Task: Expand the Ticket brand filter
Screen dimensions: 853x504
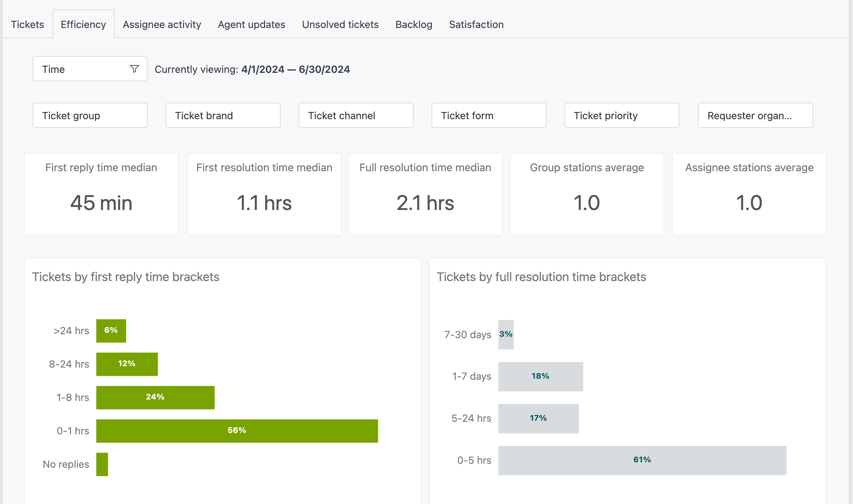Action: 223,115
